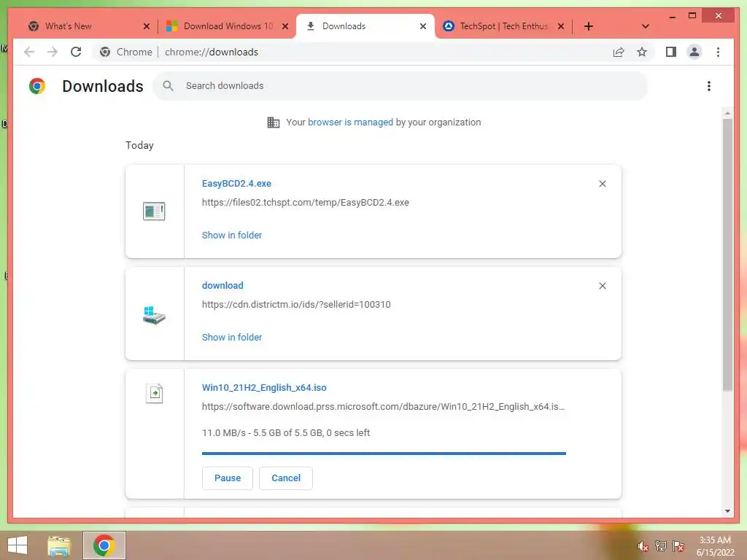This screenshot has height=560, width=747.
Task: Open File Explorer from the taskbar
Action: (x=59, y=545)
